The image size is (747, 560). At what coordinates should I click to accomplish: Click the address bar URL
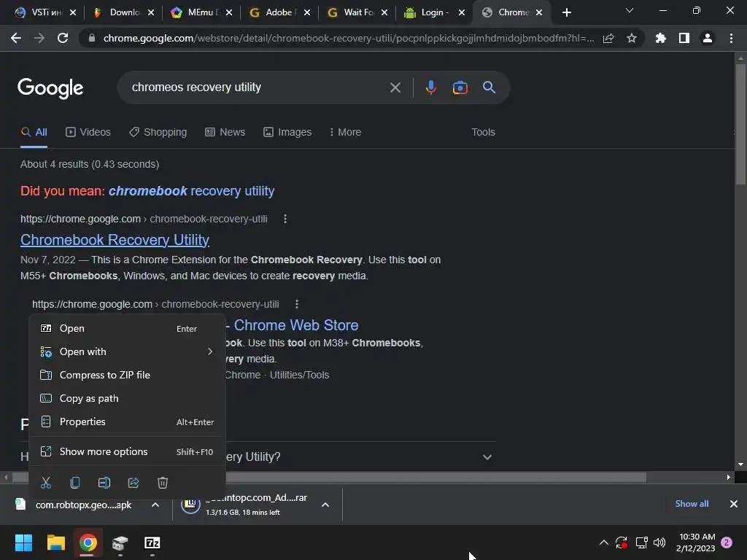pos(349,38)
